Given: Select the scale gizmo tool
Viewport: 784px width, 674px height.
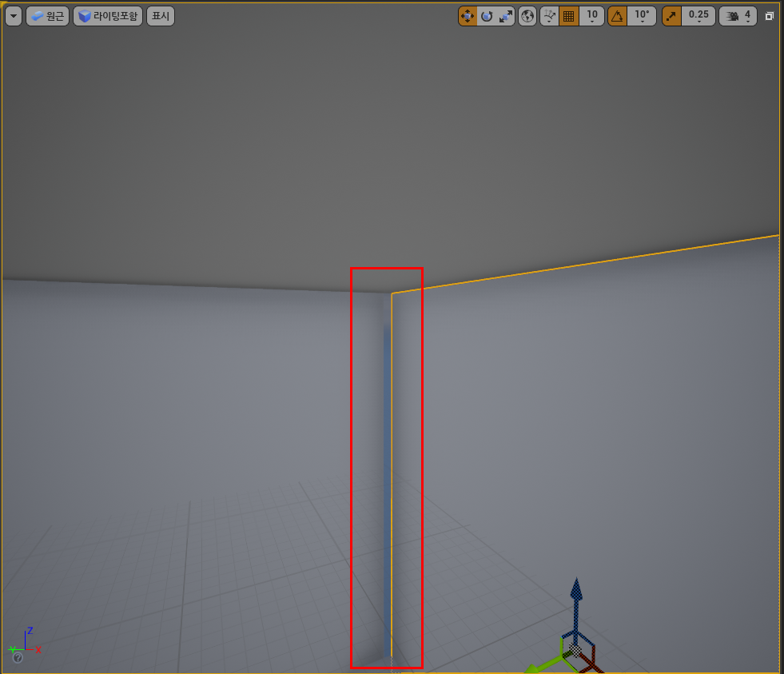Looking at the screenshot, I should pyautogui.click(x=506, y=16).
